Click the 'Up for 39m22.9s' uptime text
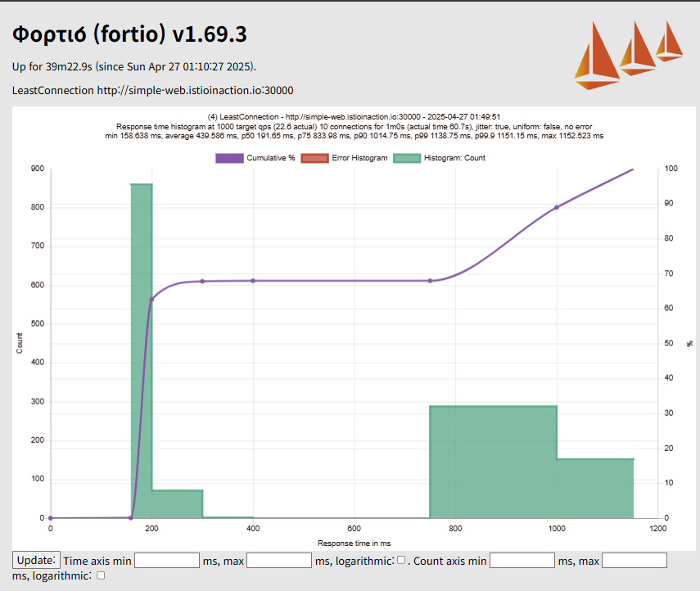 click(134, 66)
